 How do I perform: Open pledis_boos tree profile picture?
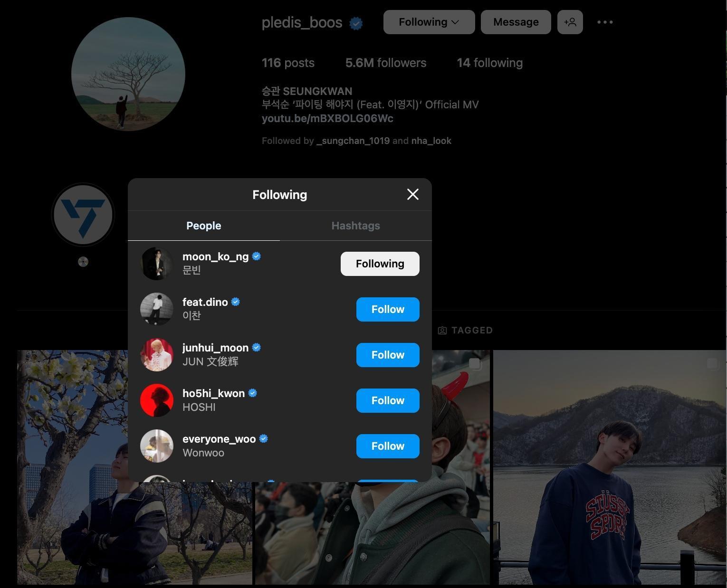click(x=128, y=74)
